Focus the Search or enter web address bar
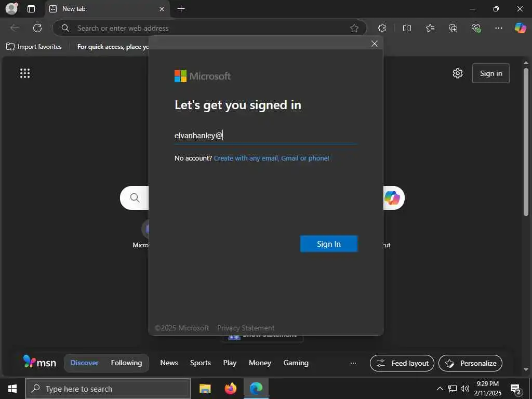 (209, 28)
